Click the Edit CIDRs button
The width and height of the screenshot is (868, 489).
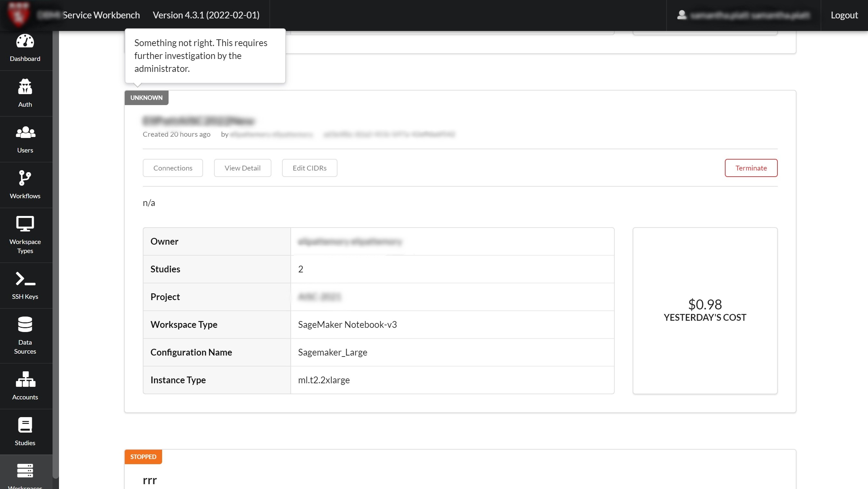point(309,168)
